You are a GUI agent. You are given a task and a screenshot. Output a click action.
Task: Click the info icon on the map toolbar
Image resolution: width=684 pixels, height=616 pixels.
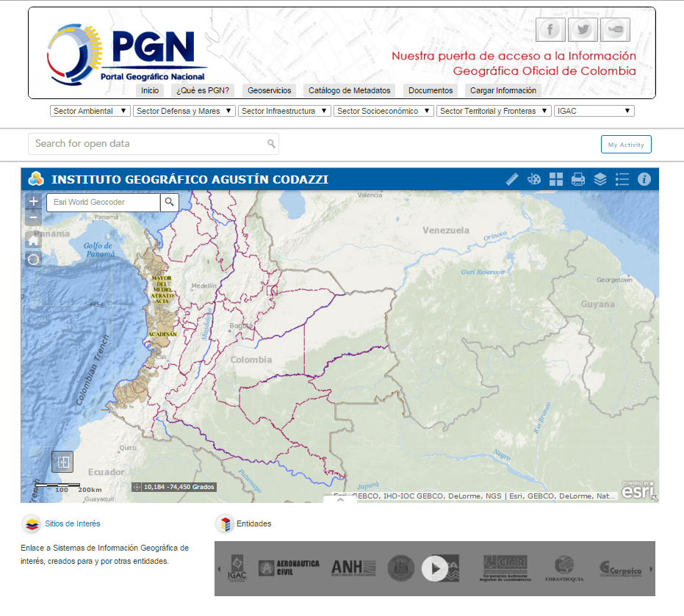(644, 178)
